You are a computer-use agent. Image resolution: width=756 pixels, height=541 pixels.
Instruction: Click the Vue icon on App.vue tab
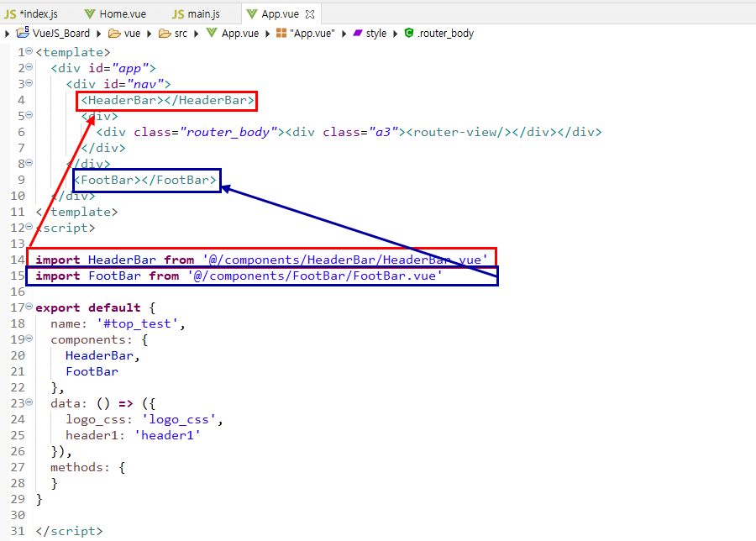[x=252, y=14]
